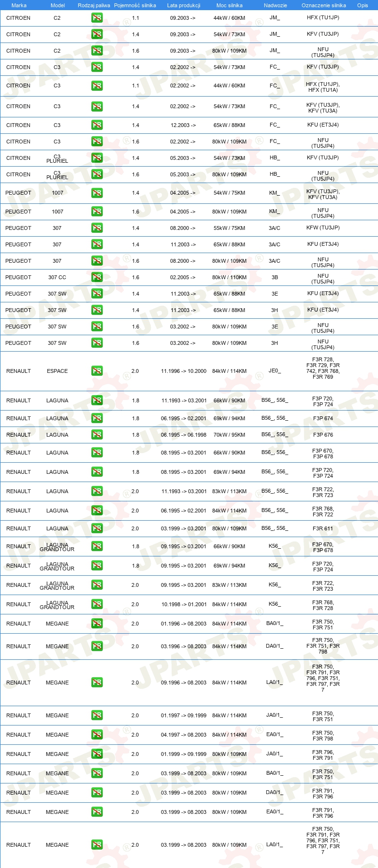This screenshot has width=378, height=868.
Task: Click the PB icon in the Peugeot 307 1.6 3A/C row
Action: 97,261
